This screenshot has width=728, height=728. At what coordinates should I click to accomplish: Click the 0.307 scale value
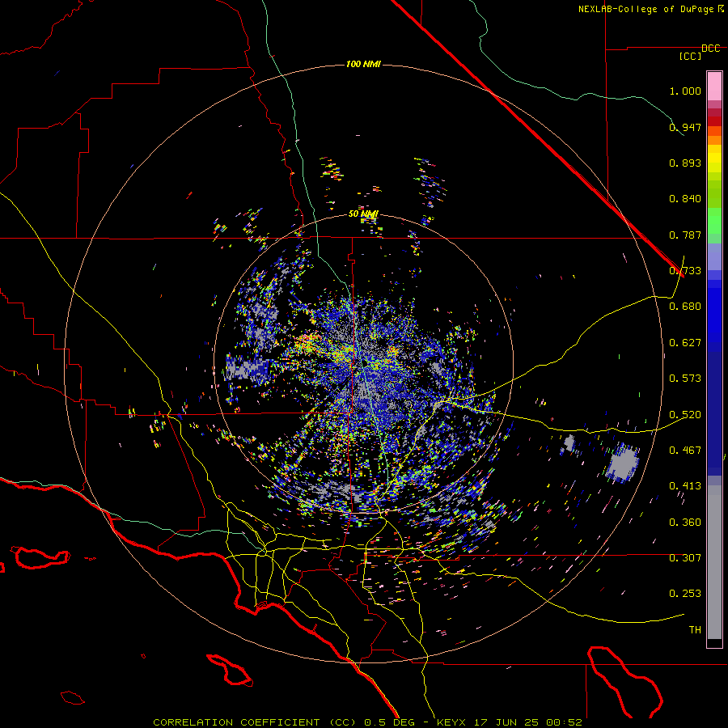685,558
